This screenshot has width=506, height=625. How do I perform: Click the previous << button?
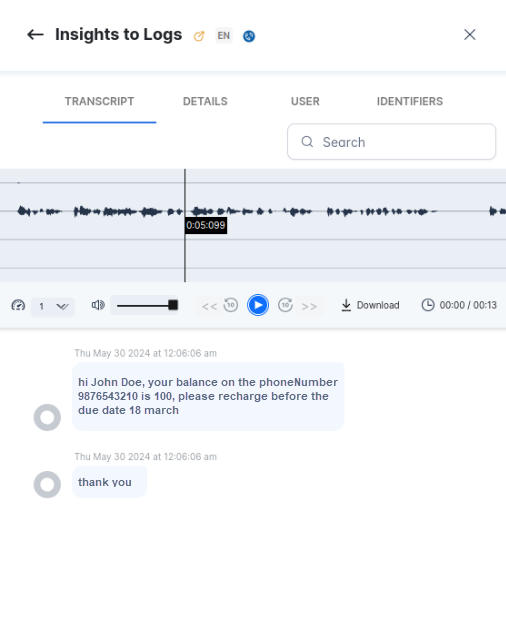click(209, 307)
